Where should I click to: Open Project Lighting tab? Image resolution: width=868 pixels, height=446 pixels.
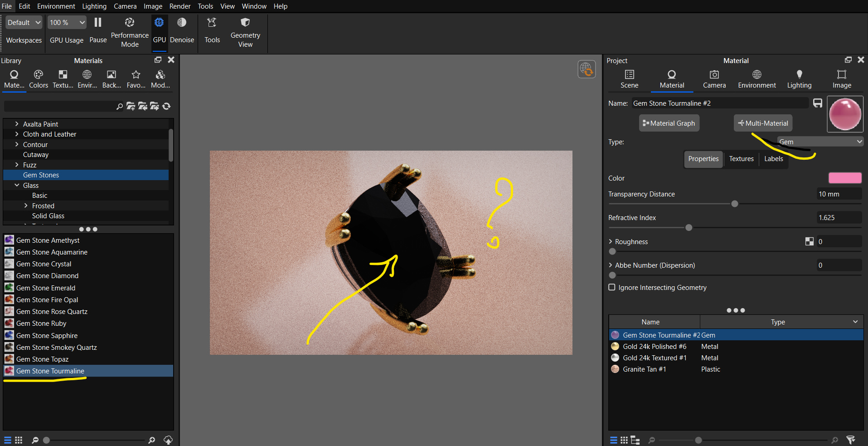pyautogui.click(x=799, y=79)
